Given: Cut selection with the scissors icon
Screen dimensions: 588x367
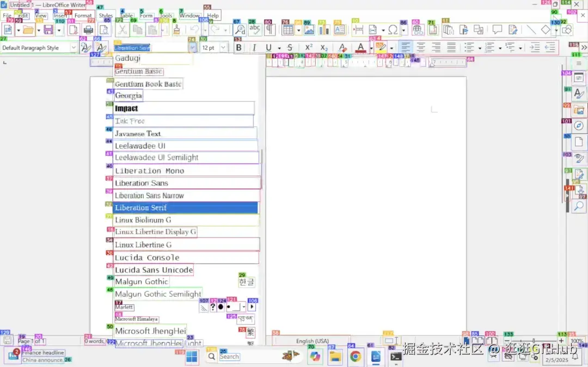Looking at the screenshot, I should click(122, 29).
